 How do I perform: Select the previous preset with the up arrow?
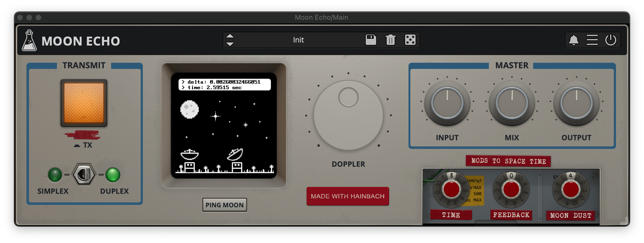pyautogui.click(x=230, y=36)
